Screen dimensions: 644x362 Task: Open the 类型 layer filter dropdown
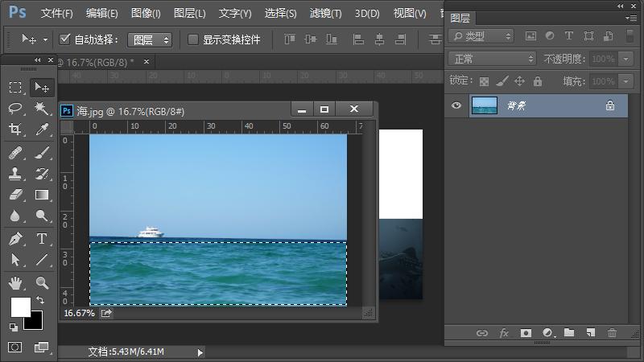click(x=481, y=36)
